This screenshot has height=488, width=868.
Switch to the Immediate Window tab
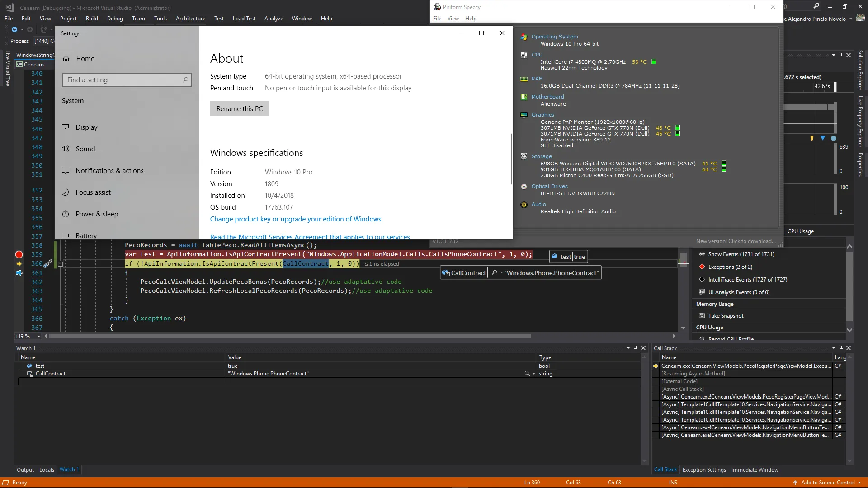[x=755, y=470]
